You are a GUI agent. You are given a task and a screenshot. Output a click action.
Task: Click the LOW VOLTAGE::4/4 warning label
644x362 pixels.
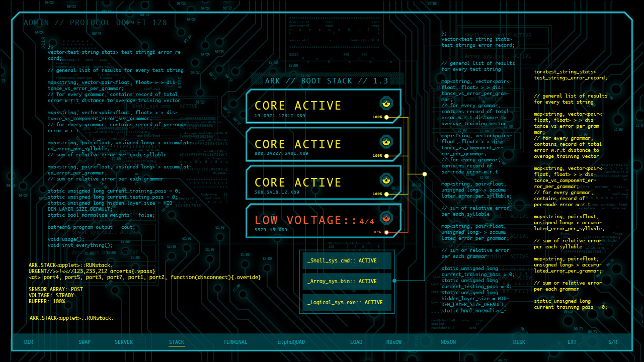coord(314,220)
